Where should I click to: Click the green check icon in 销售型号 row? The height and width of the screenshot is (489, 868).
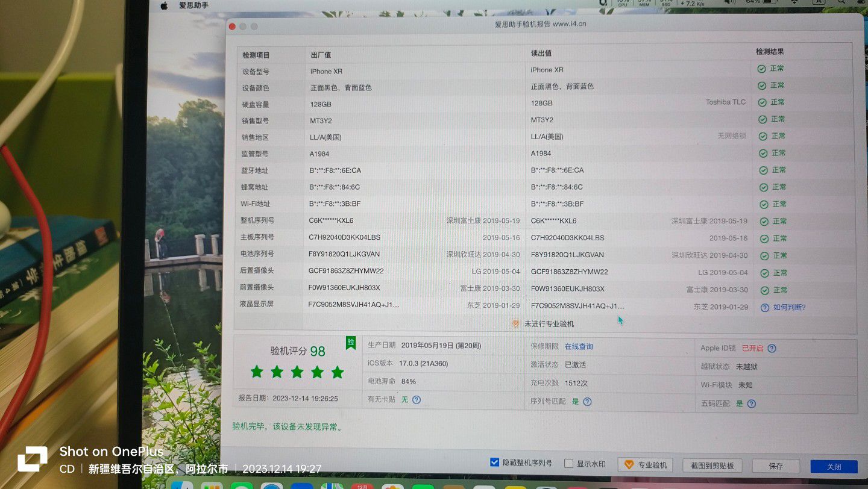point(763,119)
